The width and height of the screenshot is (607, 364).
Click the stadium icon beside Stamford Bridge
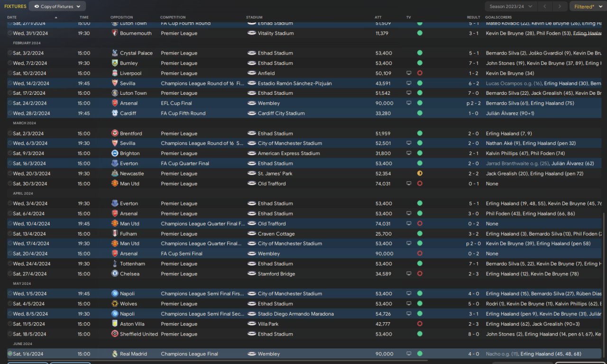click(x=251, y=274)
